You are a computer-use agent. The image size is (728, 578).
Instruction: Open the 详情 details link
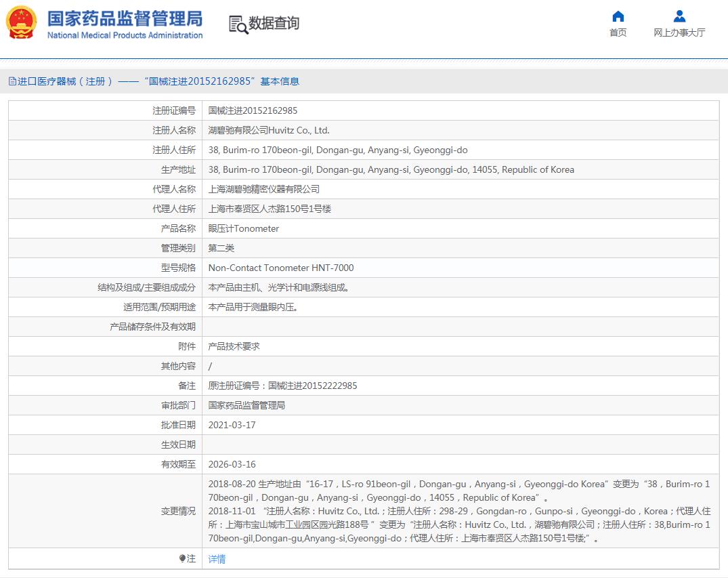[217, 559]
